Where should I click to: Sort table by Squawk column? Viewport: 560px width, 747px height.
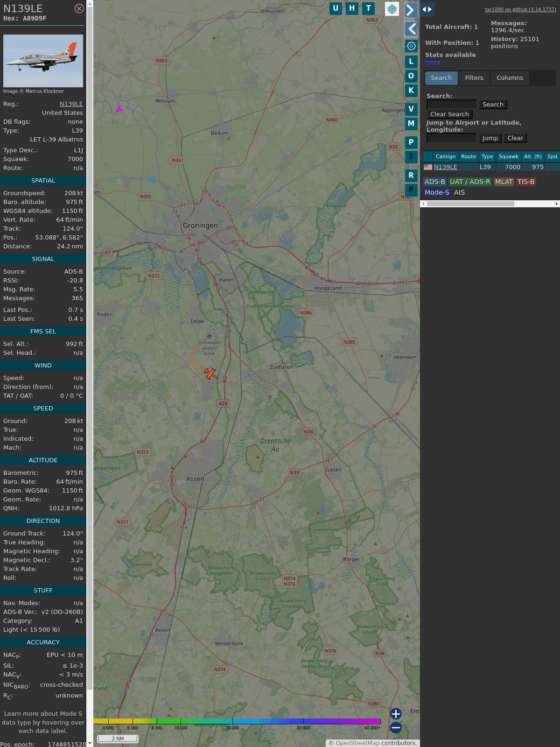[509, 156]
